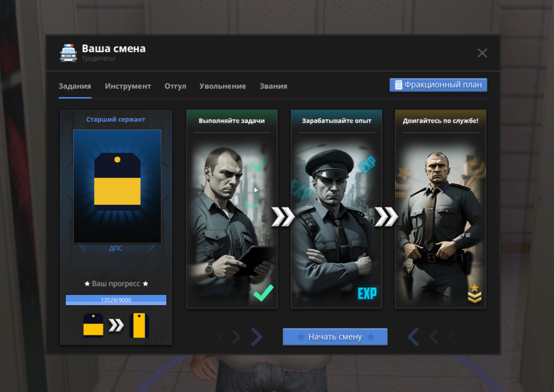Click the green checkmark icon on tasks card
The height and width of the screenshot is (392, 554).
coord(264,292)
